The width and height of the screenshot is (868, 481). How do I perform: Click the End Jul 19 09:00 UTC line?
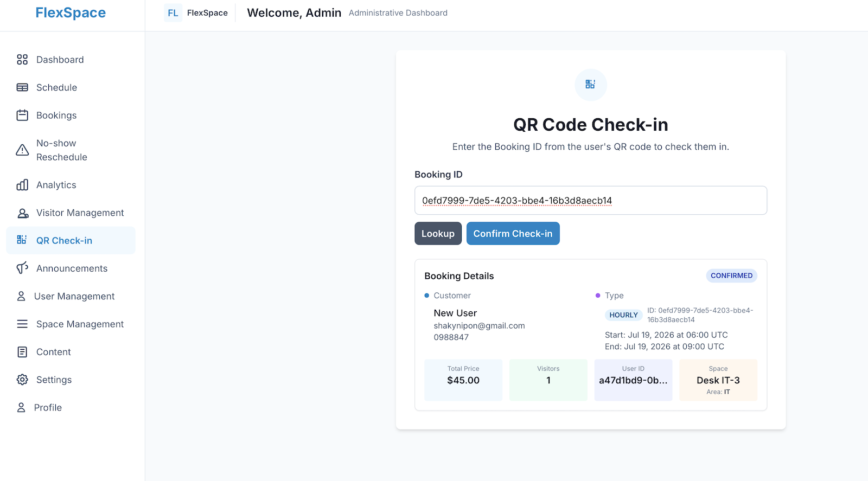click(664, 347)
